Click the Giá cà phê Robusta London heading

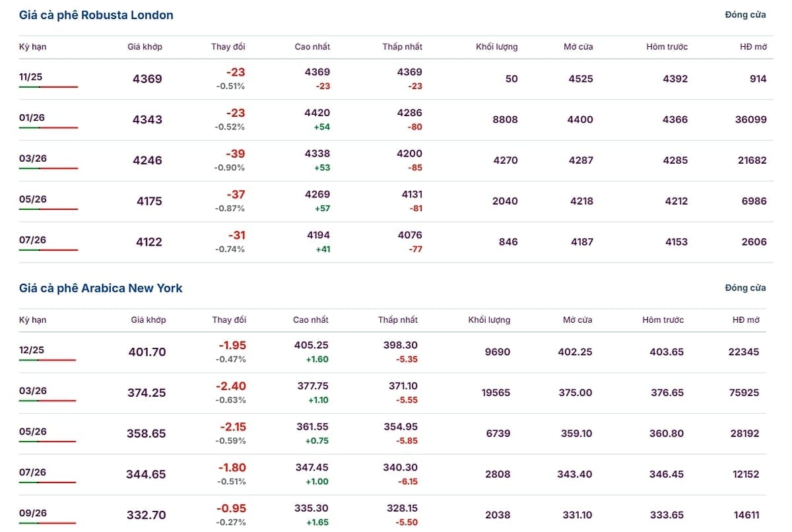pyautogui.click(x=96, y=15)
